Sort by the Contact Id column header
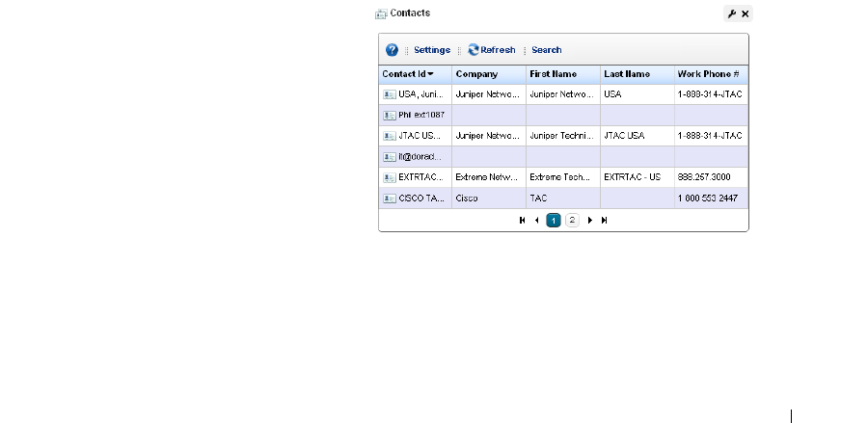Screen dimensions: 868x423 tap(415, 74)
